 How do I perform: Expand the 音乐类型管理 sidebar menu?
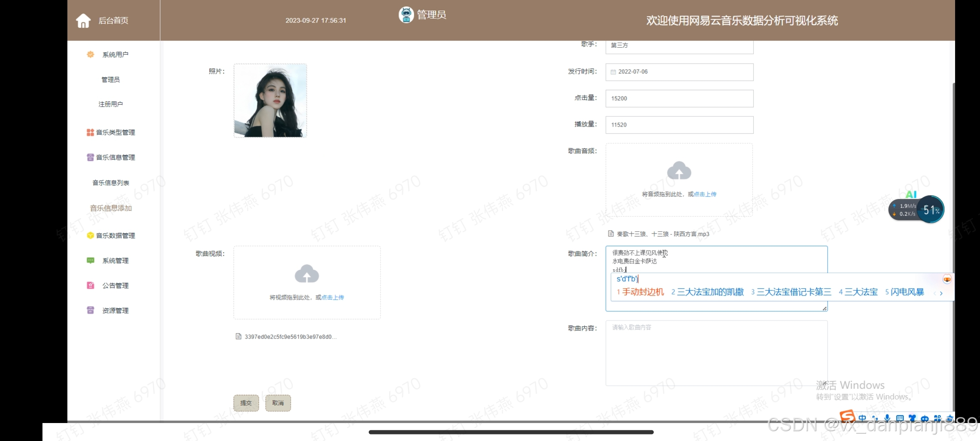coord(111,132)
